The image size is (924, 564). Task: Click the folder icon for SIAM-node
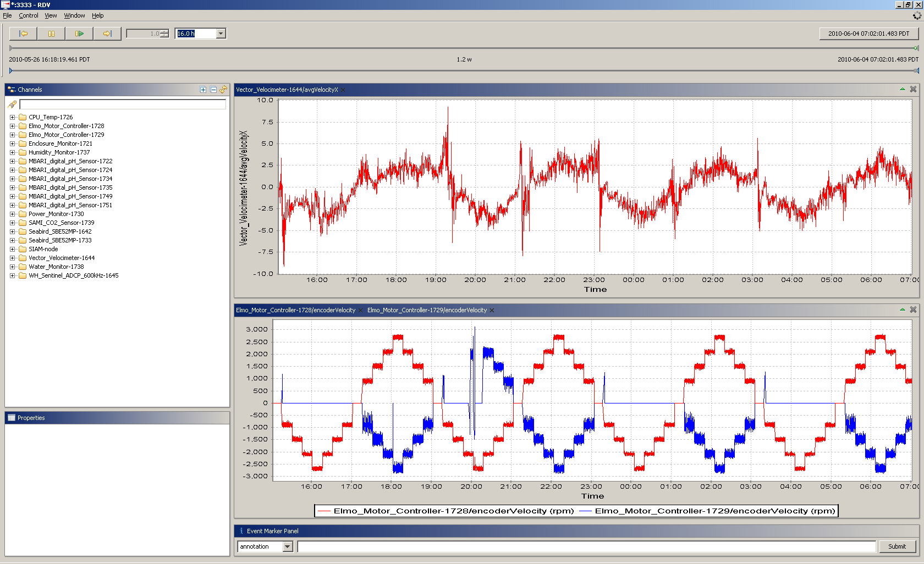click(23, 249)
